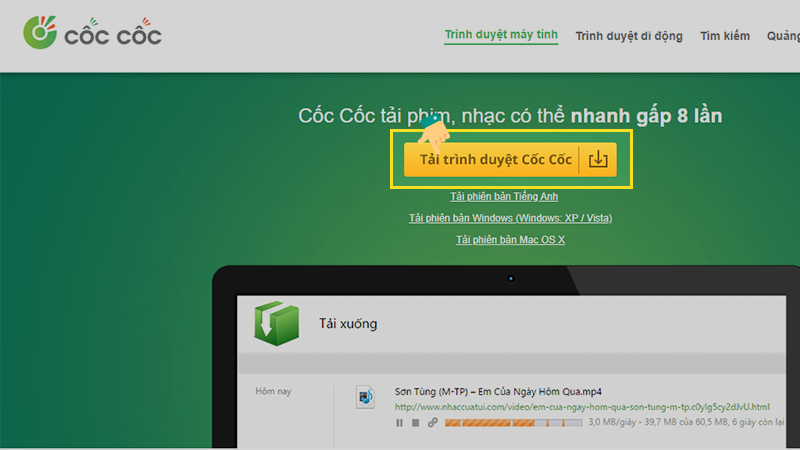800x450 pixels.
Task: Go to the Tìm kiếm menu item
Action: pyautogui.click(x=725, y=36)
